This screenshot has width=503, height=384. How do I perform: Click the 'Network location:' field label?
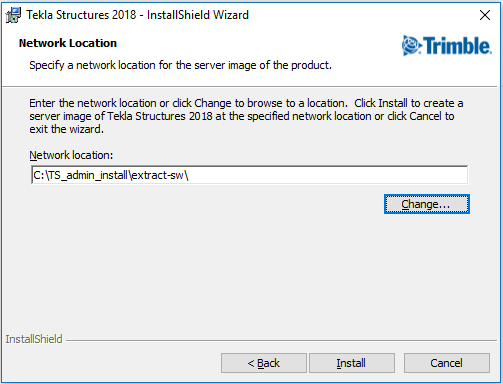(71, 155)
